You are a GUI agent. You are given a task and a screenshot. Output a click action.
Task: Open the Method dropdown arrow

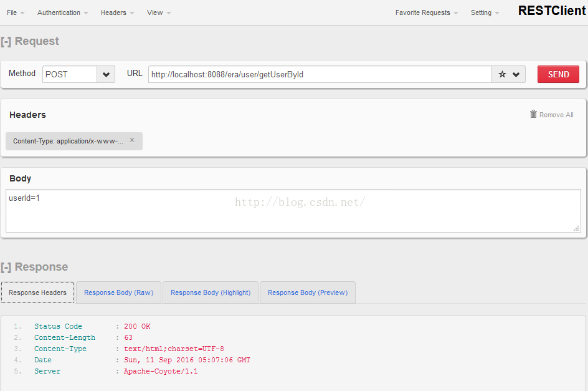pyautogui.click(x=106, y=74)
